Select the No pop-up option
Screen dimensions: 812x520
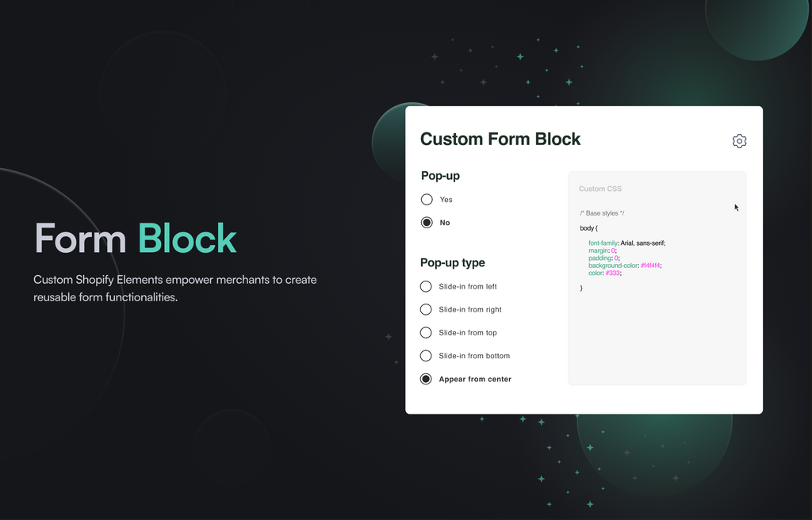[x=426, y=222]
